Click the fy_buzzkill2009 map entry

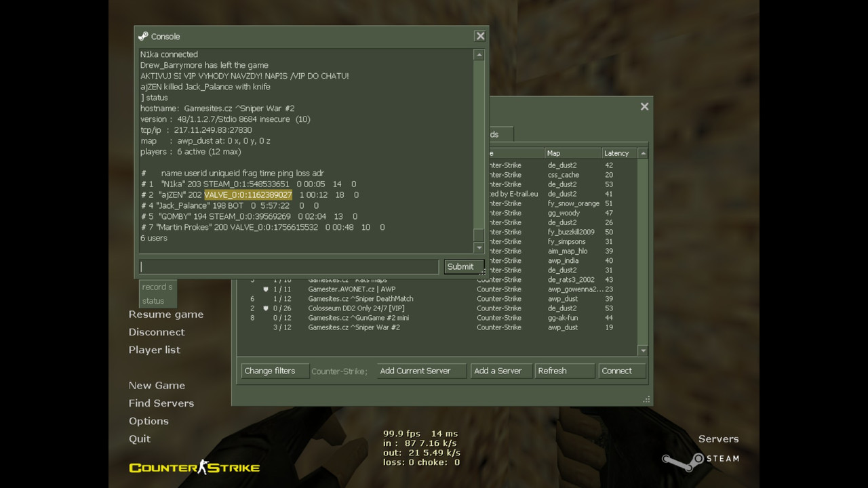click(571, 232)
